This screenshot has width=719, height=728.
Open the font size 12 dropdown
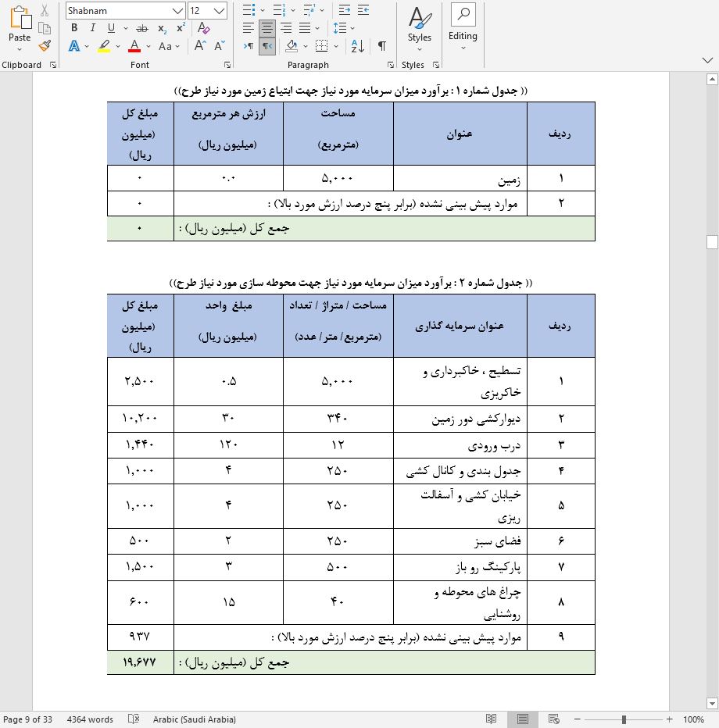[x=220, y=11]
